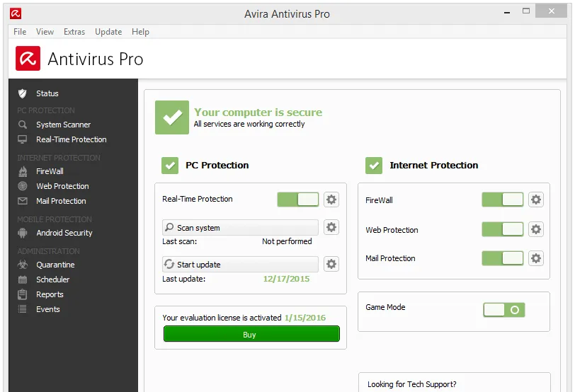This screenshot has width=575, height=392.
Task: Click the System Scanner magnifier icon
Action: (23, 125)
